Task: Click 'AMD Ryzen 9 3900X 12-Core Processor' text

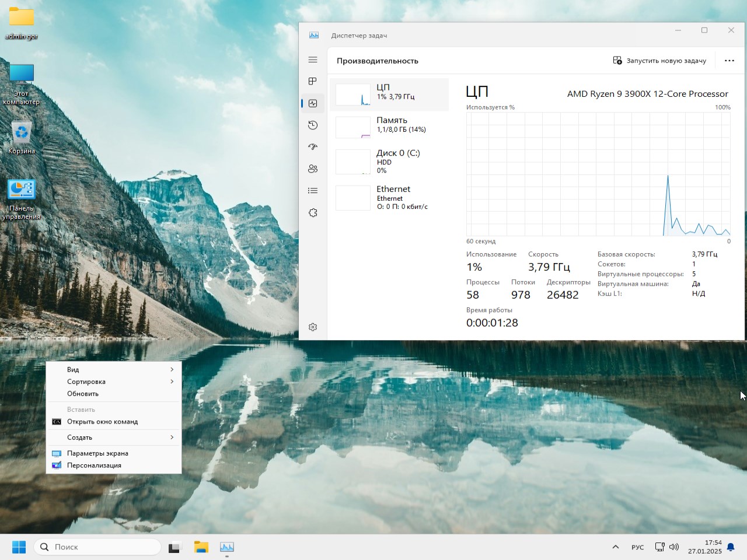Action: pyautogui.click(x=648, y=94)
